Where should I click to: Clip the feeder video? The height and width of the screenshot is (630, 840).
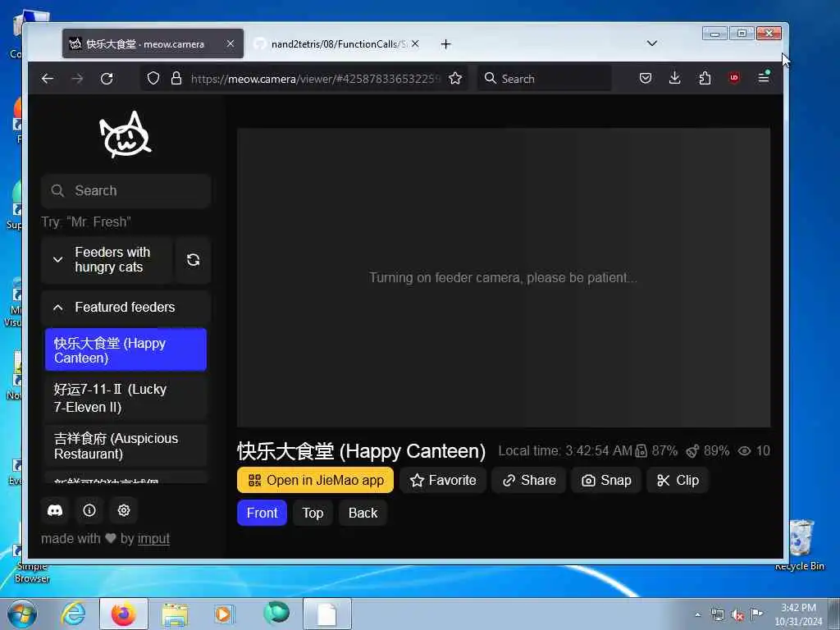point(678,481)
